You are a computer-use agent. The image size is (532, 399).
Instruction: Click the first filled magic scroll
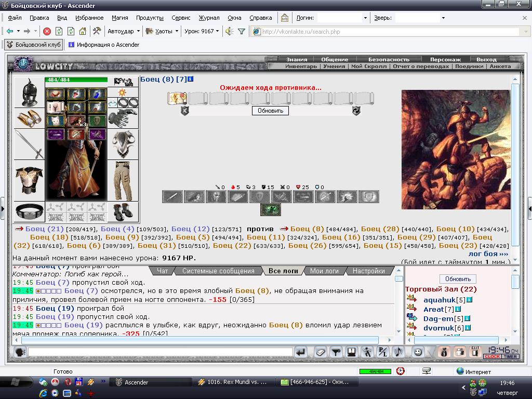[x=177, y=98]
